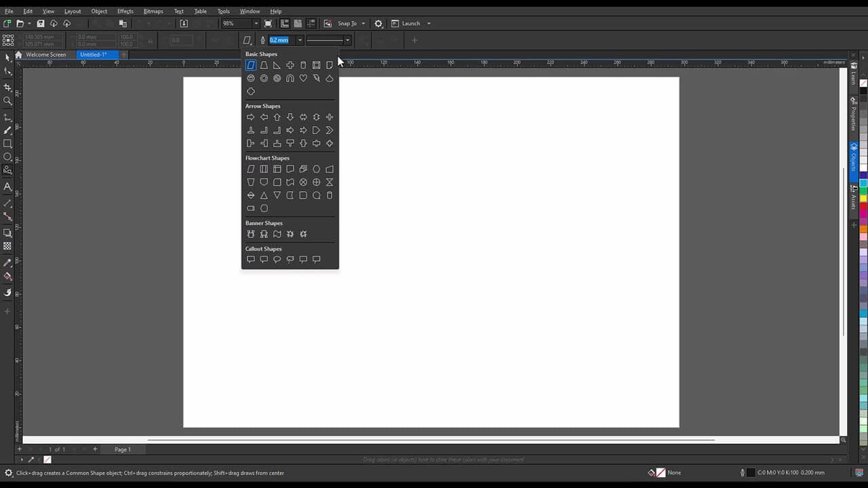This screenshot has height=488, width=868.
Task: Select the oval speech bubble callout shape
Action: [277, 259]
